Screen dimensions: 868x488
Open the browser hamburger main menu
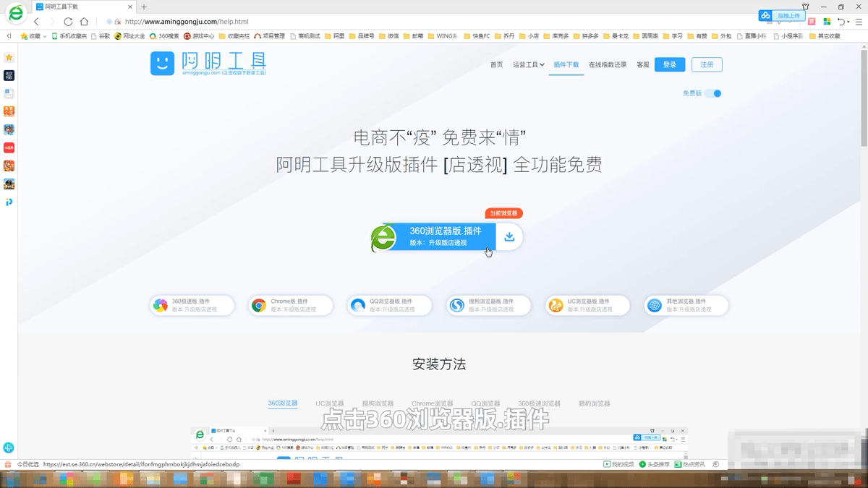[x=860, y=22]
